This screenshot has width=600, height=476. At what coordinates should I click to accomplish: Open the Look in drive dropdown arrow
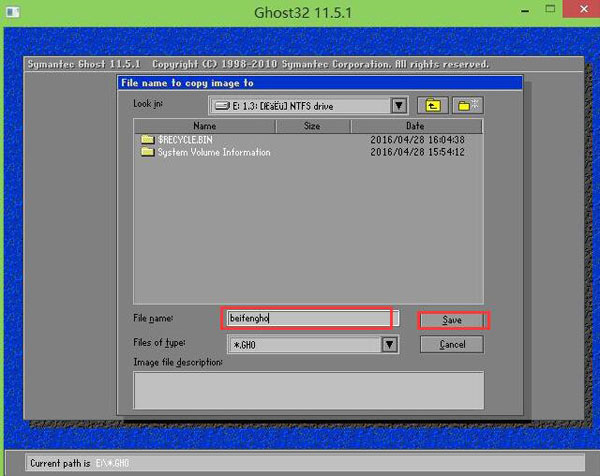399,106
